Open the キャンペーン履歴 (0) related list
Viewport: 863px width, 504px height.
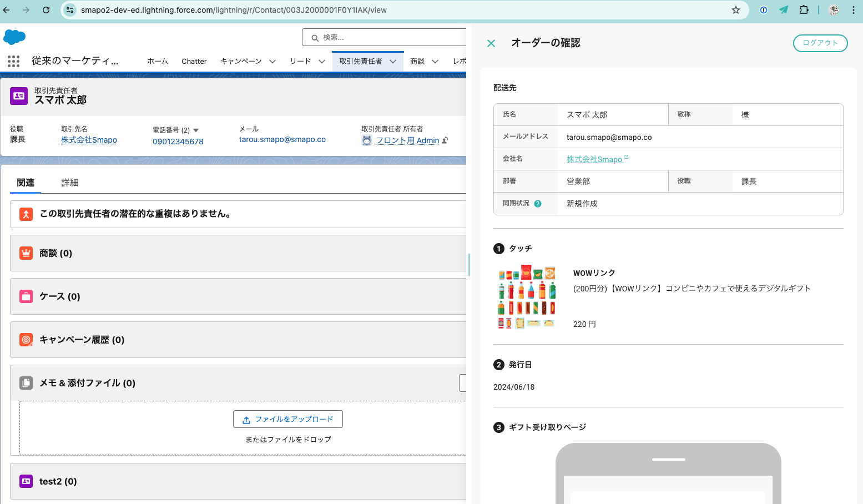82,340
